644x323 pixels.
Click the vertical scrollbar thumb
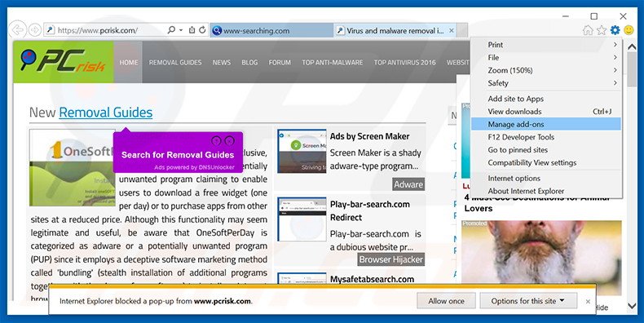632,69
